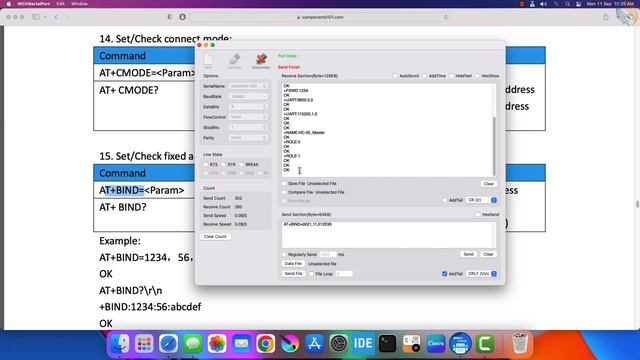
Task: Open Parity dropdown
Action: click(248, 138)
